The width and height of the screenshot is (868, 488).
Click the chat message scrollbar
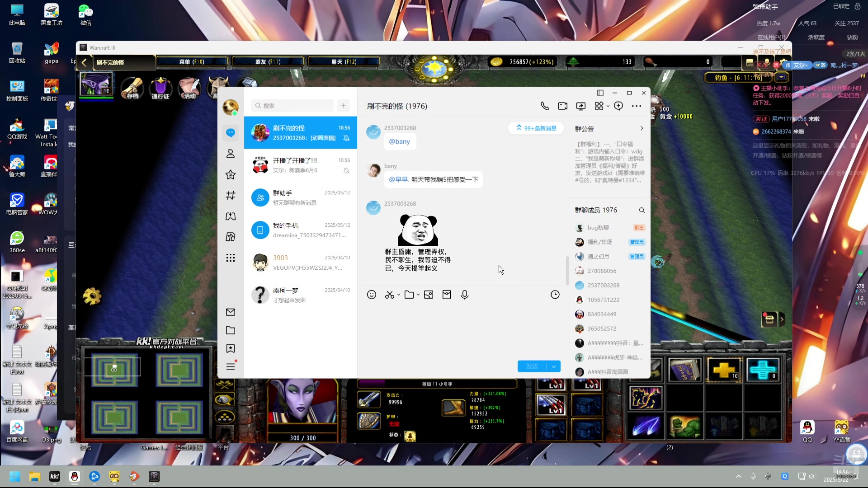567,270
